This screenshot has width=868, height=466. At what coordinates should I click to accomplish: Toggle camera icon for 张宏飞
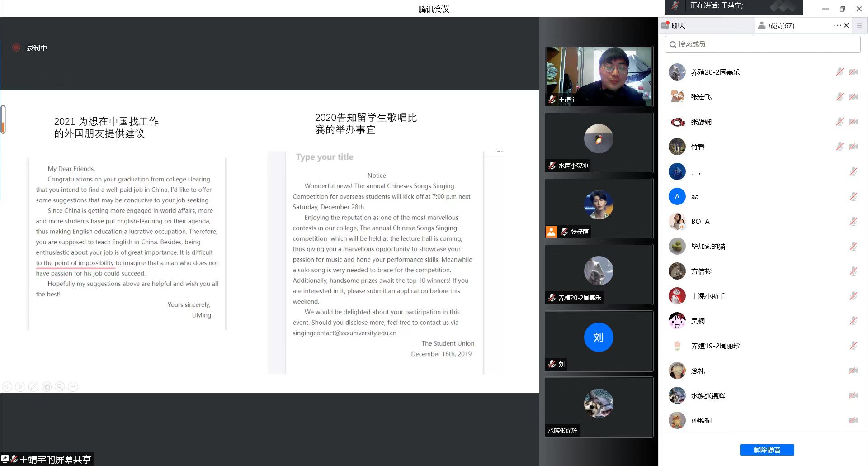tap(853, 97)
